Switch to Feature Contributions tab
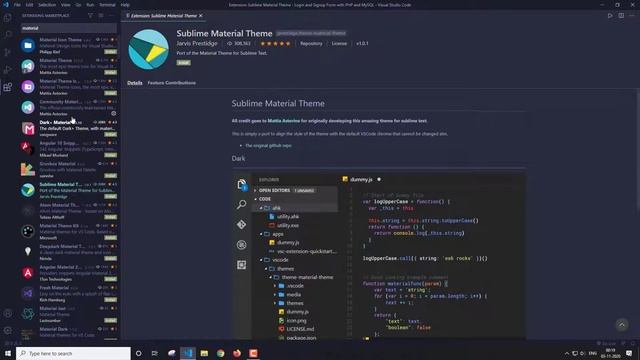This screenshot has width=640, height=360. (171, 83)
